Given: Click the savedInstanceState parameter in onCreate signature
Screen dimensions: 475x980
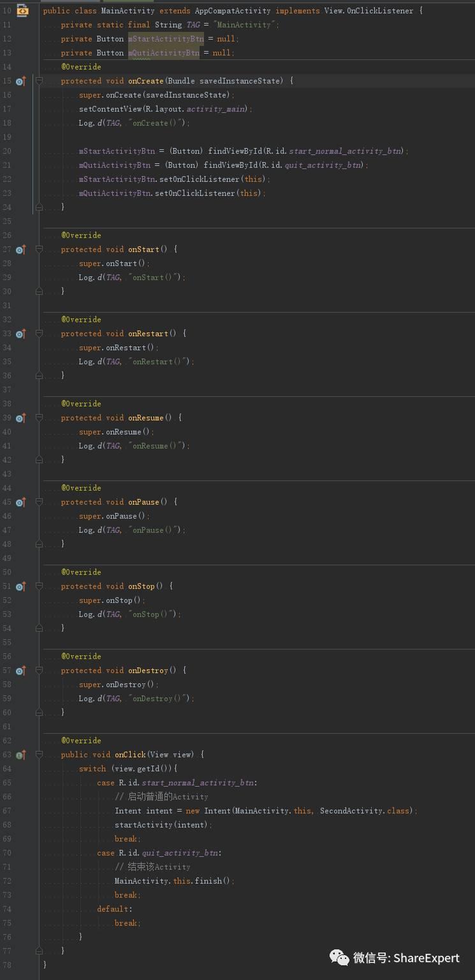Looking at the screenshot, I should (240, 81).
